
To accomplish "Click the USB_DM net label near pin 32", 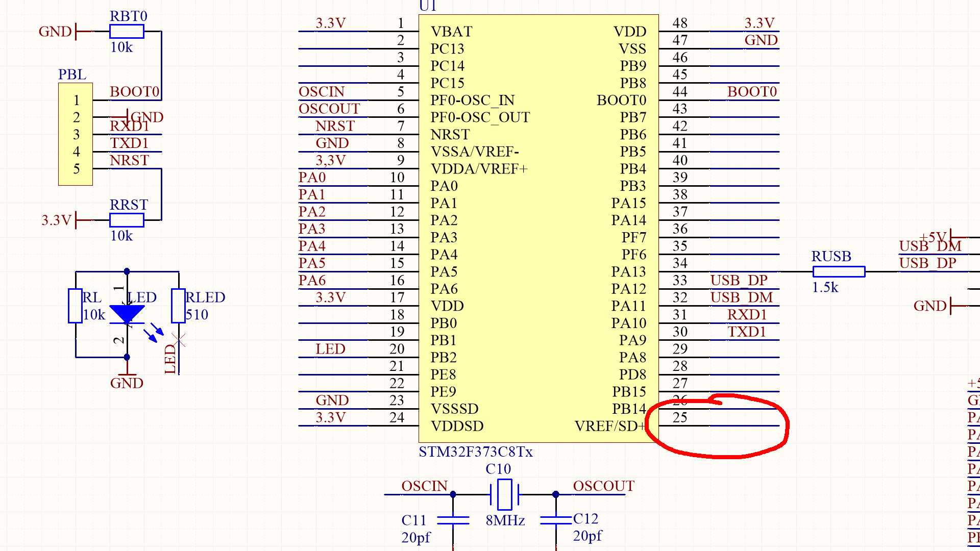I will pyautogui.click(x=741, y=297).
